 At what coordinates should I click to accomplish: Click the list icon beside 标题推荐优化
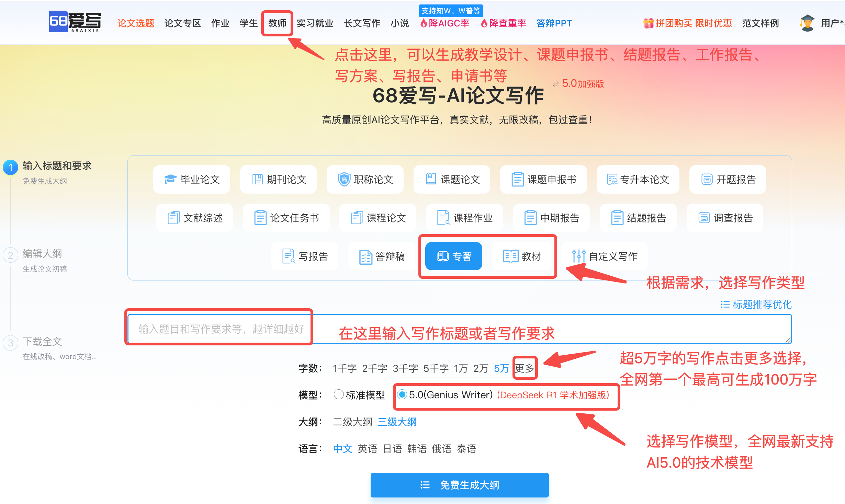725,304
